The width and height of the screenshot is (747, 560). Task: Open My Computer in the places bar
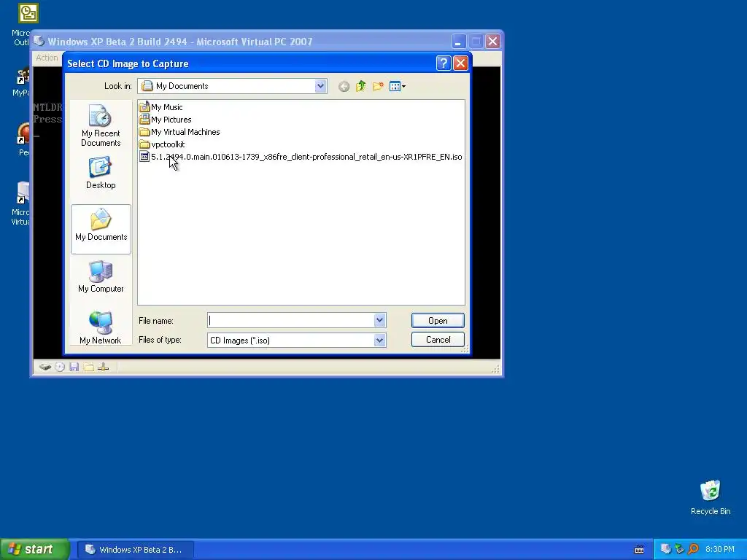(x=101, y=276)
